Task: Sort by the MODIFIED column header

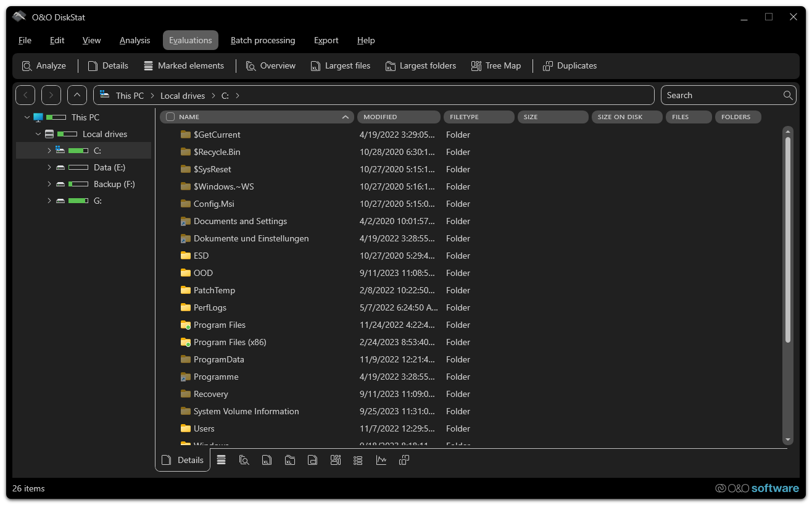Action: pos(399,117)
